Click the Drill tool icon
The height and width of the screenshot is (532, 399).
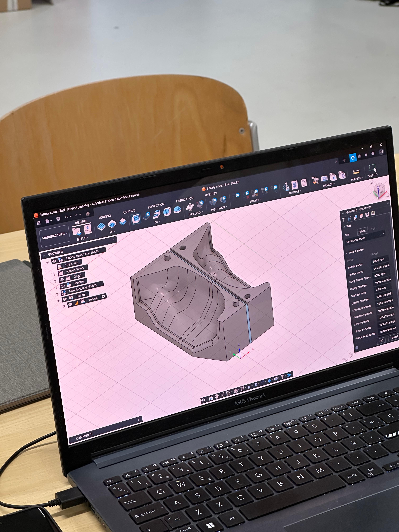pyautogui.click(x=190, y=207)
